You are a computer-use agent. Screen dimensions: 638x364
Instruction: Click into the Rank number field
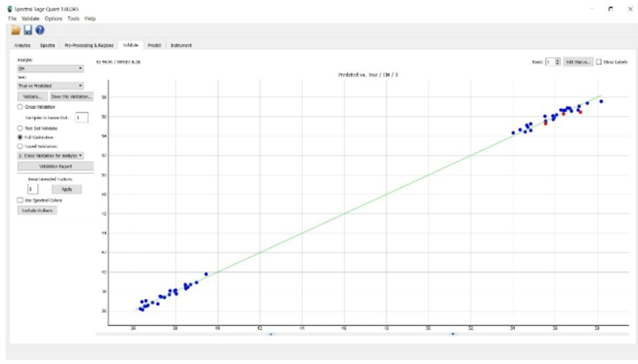coord(550,62)
